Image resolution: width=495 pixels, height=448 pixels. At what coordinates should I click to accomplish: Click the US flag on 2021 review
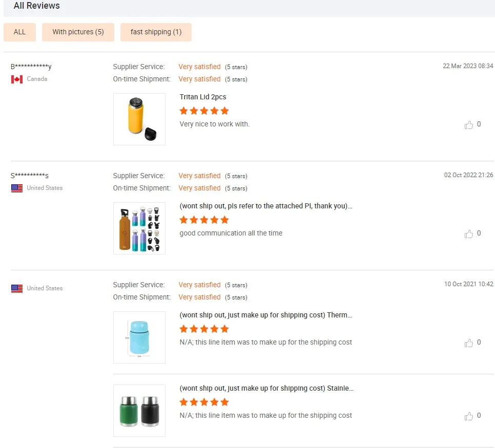17,289
